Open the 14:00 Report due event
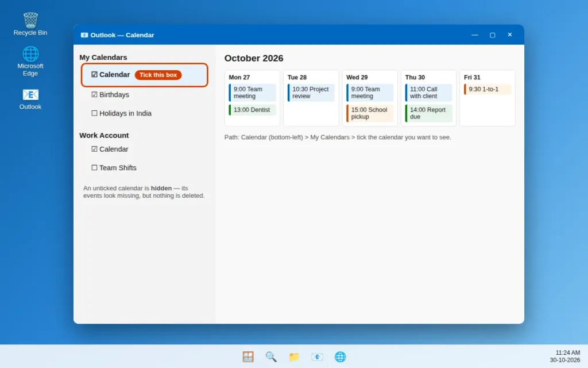Viewport: 588px width, 368px height. coord(428,113)
